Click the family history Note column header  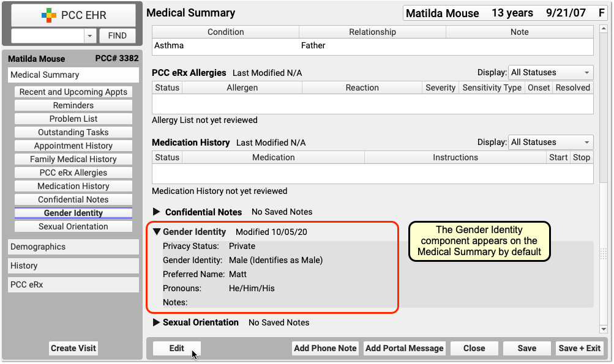(520, 32)
